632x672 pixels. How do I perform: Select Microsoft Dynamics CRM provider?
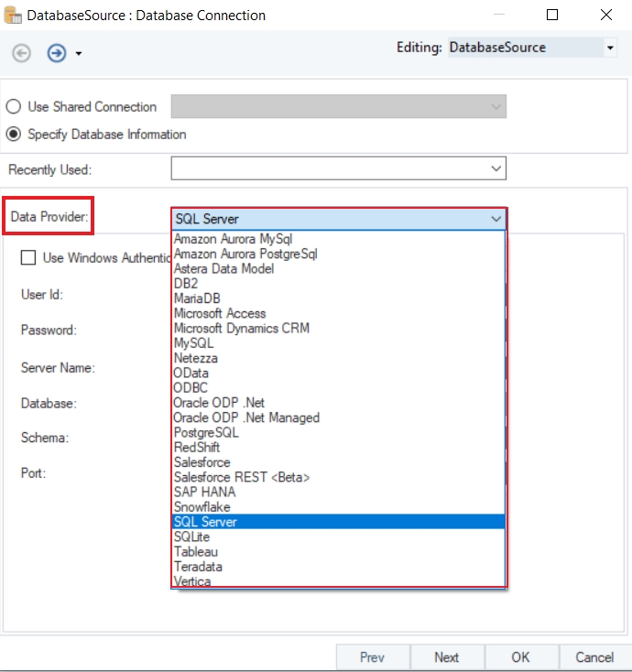click(242, 328)
